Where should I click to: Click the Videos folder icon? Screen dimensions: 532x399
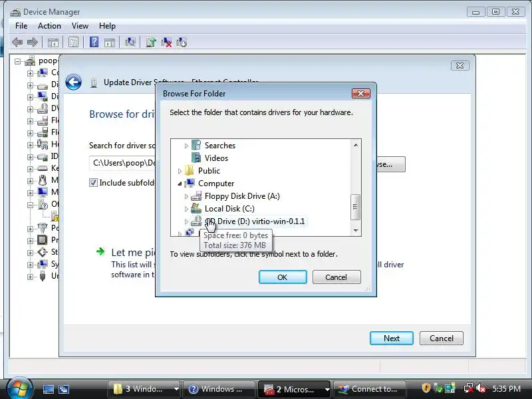pyautogui.click(x=196, y=158)
